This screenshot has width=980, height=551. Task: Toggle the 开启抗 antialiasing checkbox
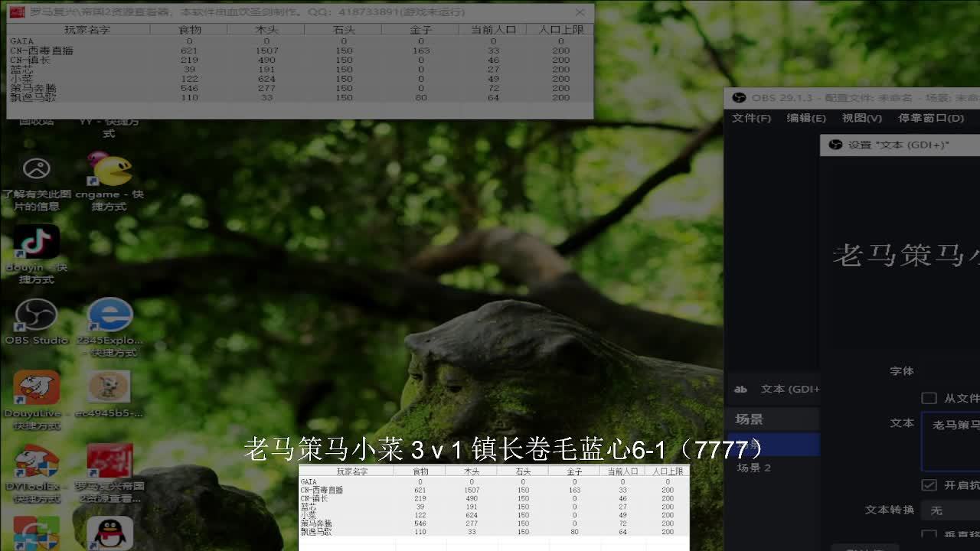point(929,485)
